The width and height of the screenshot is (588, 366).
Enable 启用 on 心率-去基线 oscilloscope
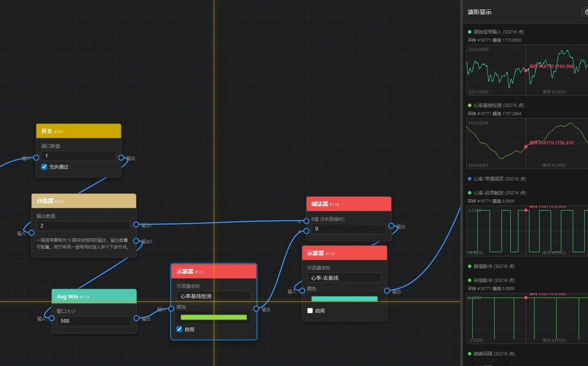coord(310,311)
